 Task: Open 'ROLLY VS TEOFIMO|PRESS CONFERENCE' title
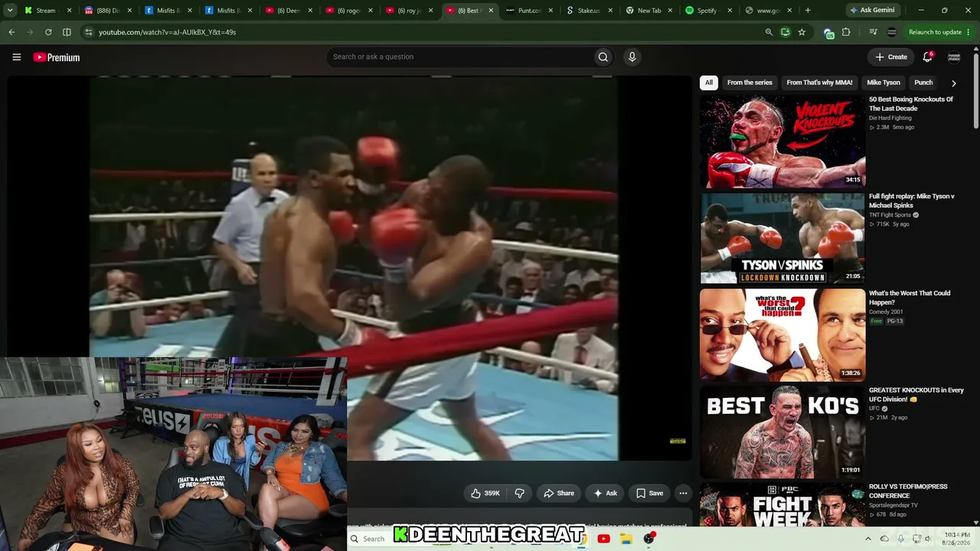(x=908, y=491)
